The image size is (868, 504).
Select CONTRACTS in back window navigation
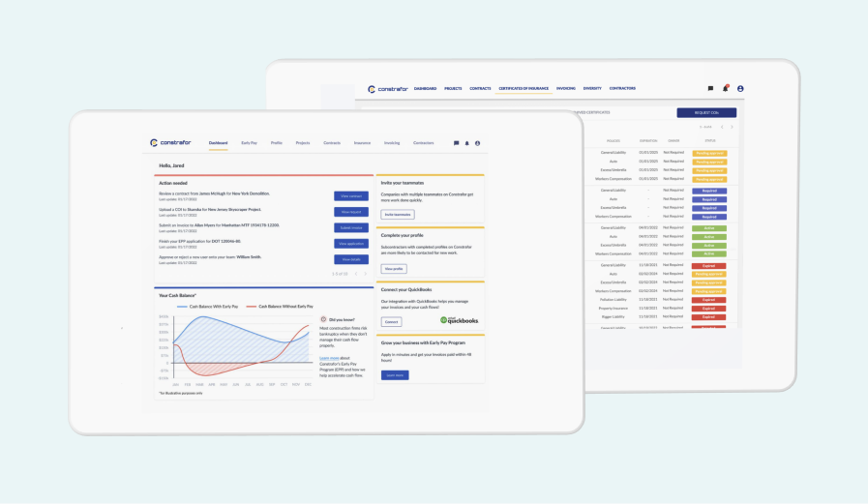(480, 89)
